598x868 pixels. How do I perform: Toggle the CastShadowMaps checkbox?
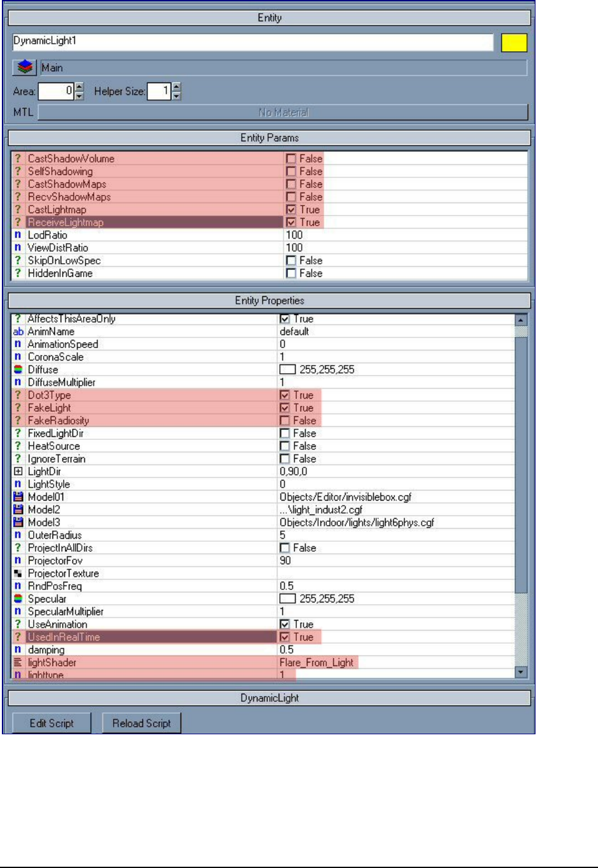coord(291,184)
